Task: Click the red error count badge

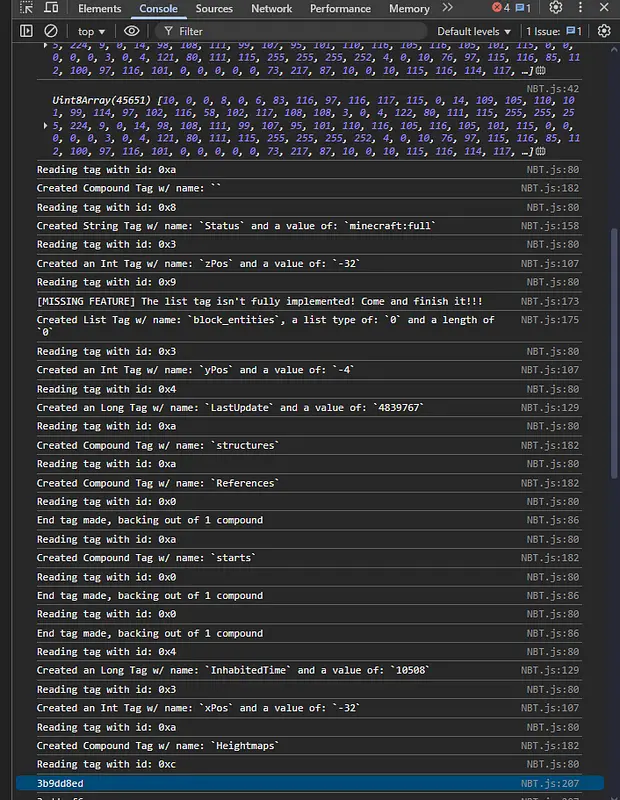Action: click(500, 9)
